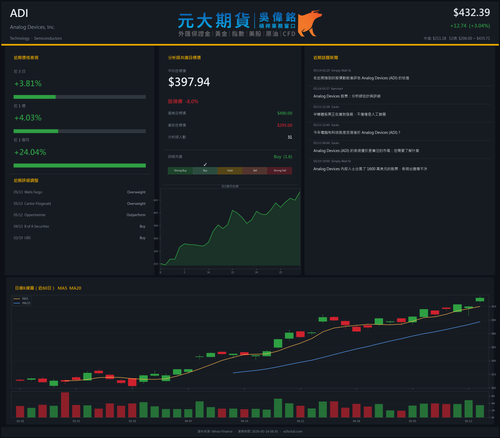Screen dimensions: 500x438
Task: Select the ADI ticker symbol
Action: tap(19, 13)
